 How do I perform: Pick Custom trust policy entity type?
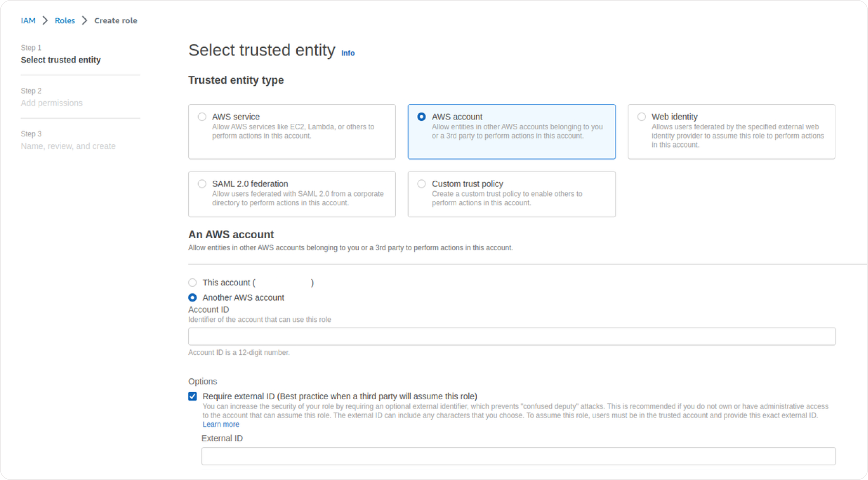coord(422,183)
